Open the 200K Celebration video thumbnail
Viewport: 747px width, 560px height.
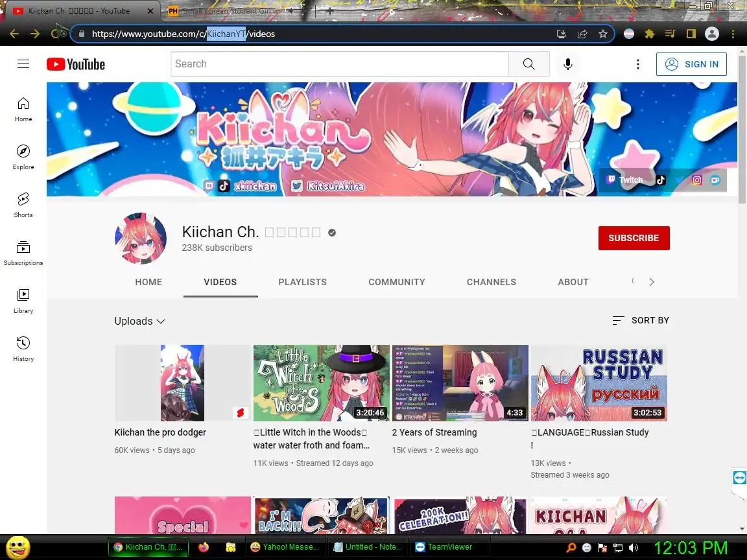click(x=460, y=515)
